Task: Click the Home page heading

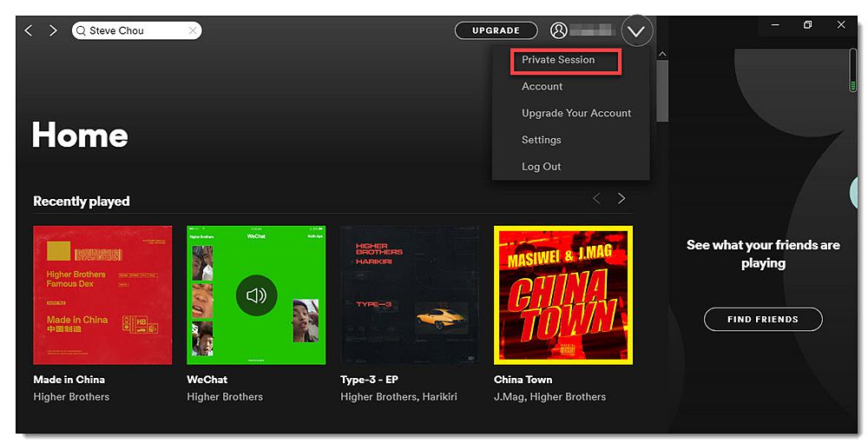Action: pos(80,135)
